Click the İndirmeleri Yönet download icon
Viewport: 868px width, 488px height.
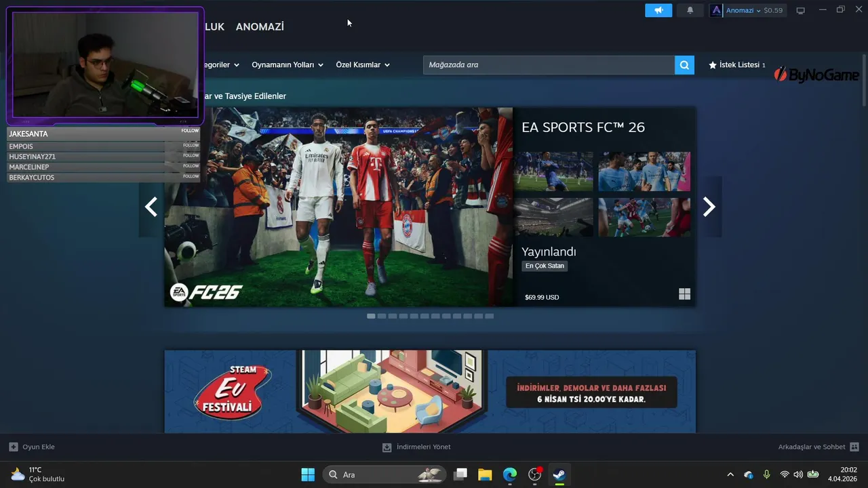point(387,447)
